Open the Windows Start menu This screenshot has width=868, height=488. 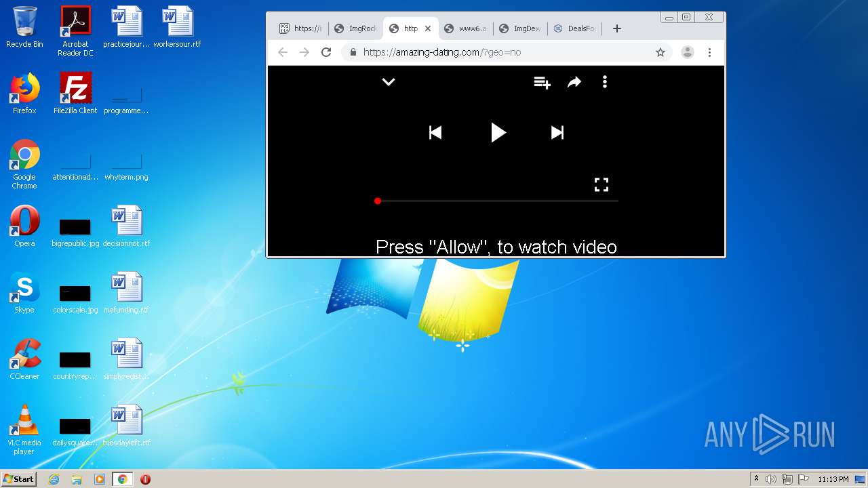[x=19, y=479]
